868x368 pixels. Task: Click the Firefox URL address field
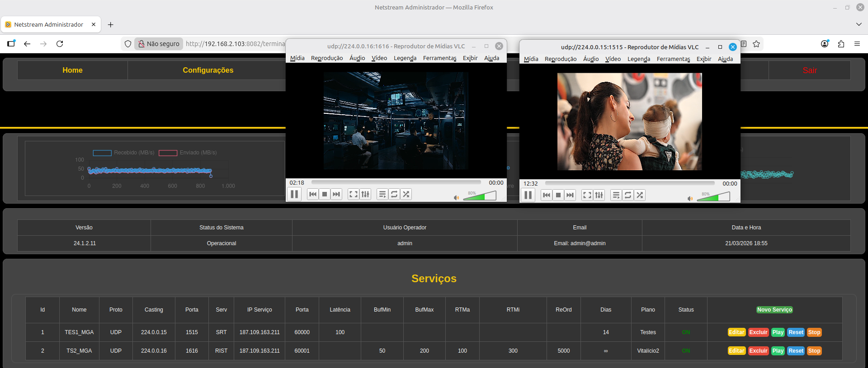click(235, 44)
